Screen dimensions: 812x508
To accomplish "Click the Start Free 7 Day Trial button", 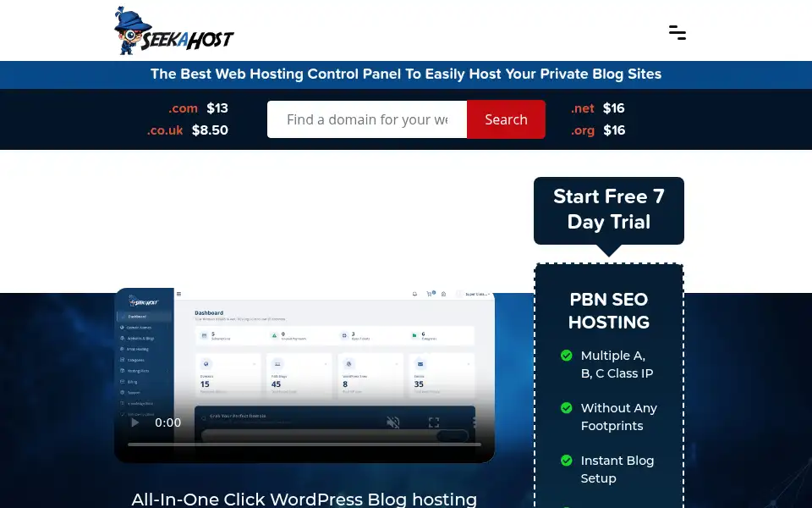I will click(609, 210).
